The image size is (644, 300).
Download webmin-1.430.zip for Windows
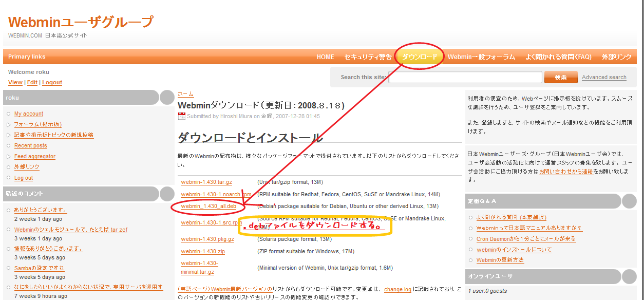[203, 252]
